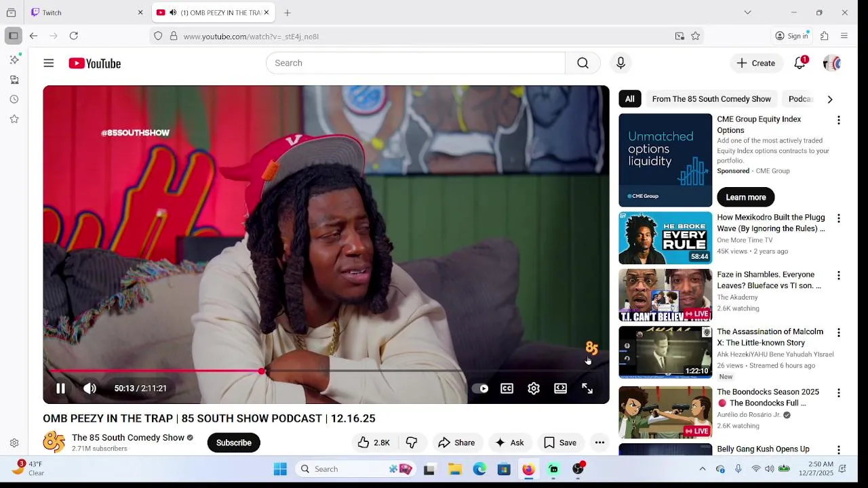Close the OMB PEEZY YouTube tab
The image size is (868, 488).
pos(267,12)
